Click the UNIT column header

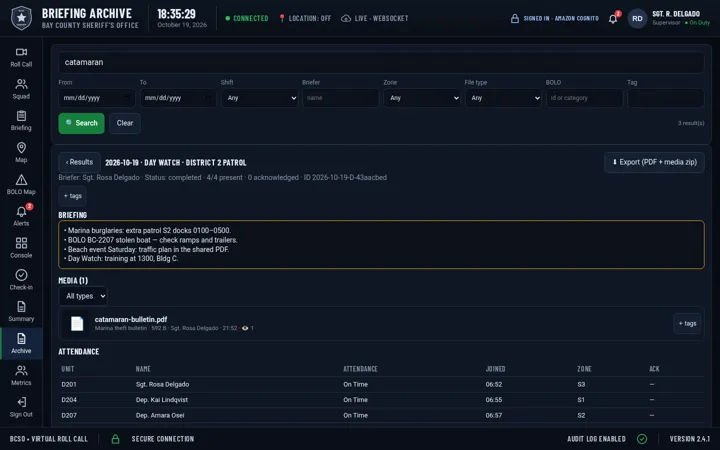coord(68,369)
